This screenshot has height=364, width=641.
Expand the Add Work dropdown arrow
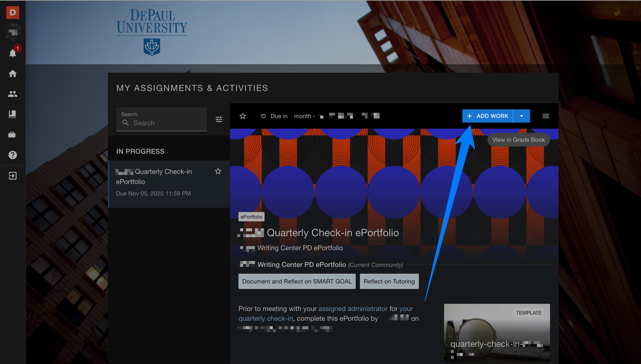521,116
